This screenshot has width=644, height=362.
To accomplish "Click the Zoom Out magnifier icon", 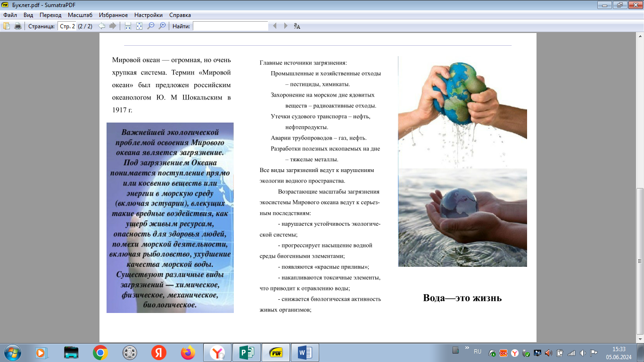I will 151,26.
